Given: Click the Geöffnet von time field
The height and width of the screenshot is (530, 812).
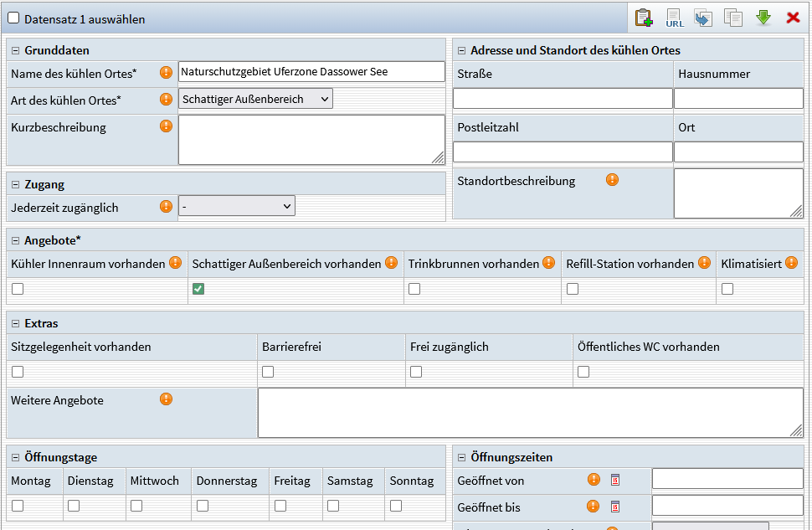Looking at the screenshot, I should coord(727,479).
